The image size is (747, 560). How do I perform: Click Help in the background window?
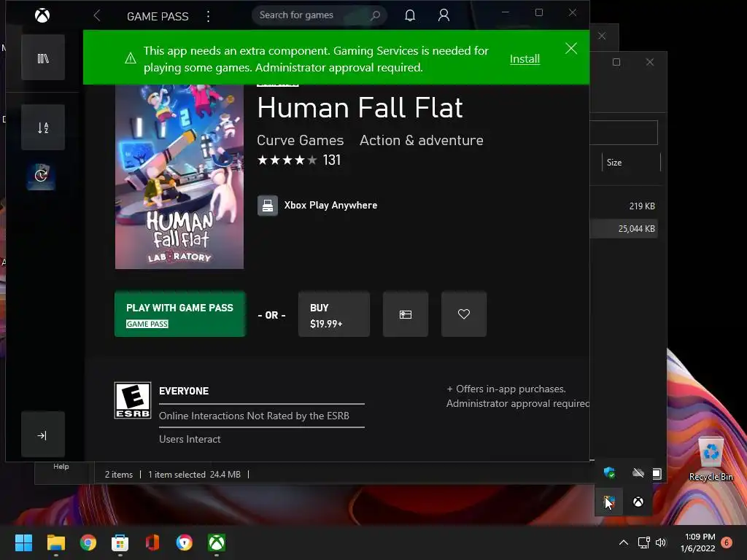coord(61,467)
